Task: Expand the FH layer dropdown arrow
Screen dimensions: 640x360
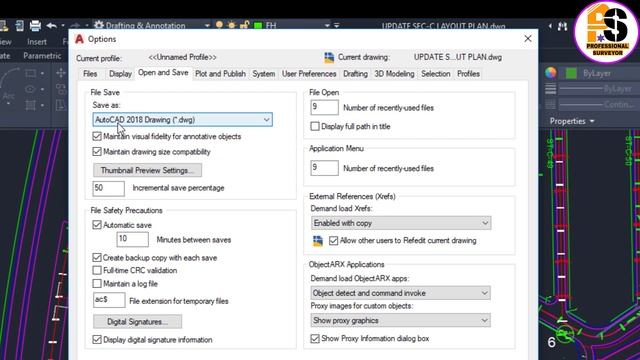Action: (327, 26)
